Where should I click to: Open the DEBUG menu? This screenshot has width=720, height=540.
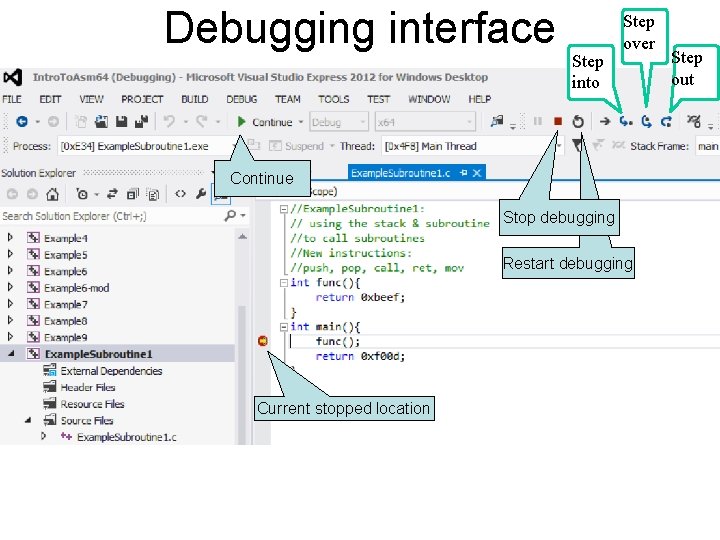point(242,99)
